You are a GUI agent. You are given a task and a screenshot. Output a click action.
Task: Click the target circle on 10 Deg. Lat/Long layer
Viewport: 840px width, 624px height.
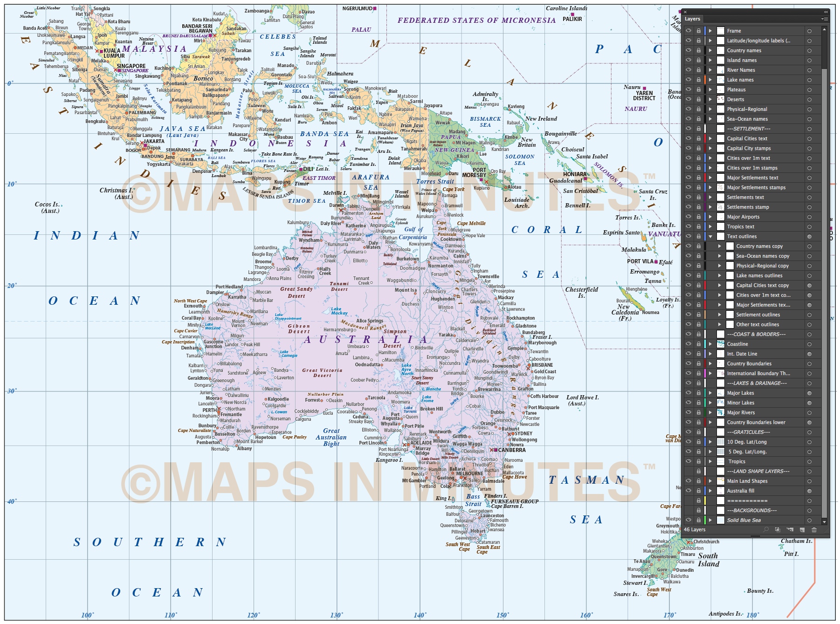tap(810, 442)
